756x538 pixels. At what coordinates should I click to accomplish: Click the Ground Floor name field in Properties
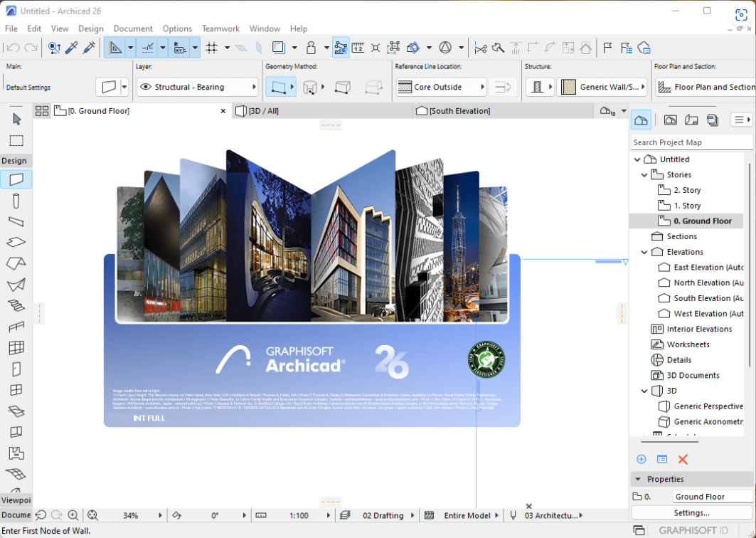pos(713,497)
